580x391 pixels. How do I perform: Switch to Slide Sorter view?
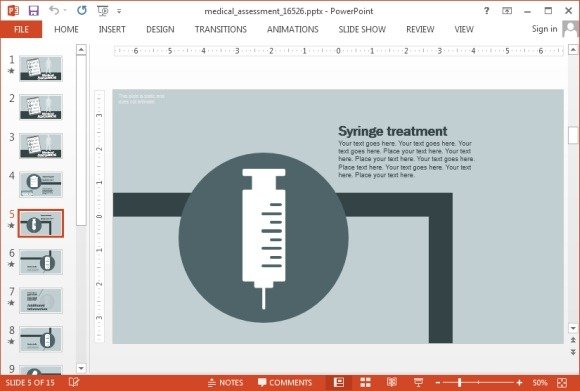[x=365, y=382]
